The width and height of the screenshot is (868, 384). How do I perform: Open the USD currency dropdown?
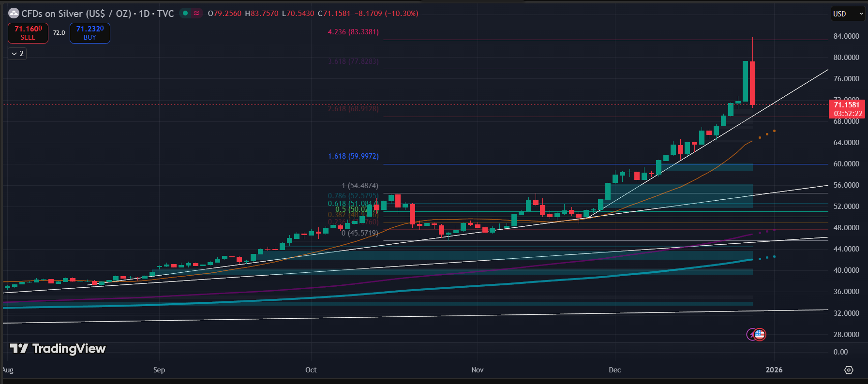[848, 14]
